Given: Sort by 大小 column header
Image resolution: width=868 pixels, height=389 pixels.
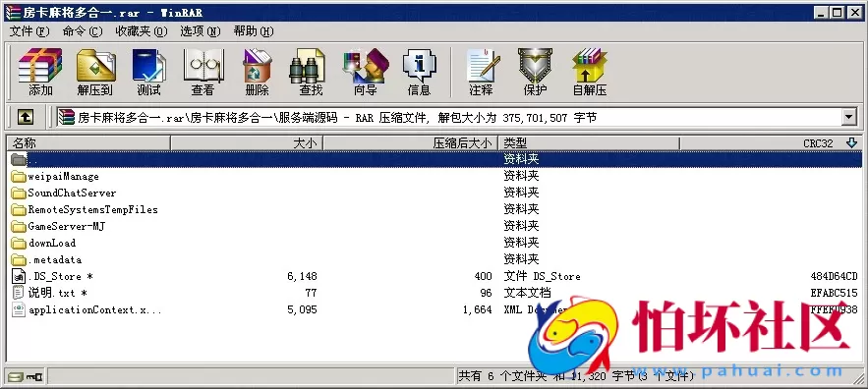Looking at the screenshot, I should pyautogui.click(x=246, y=142).
